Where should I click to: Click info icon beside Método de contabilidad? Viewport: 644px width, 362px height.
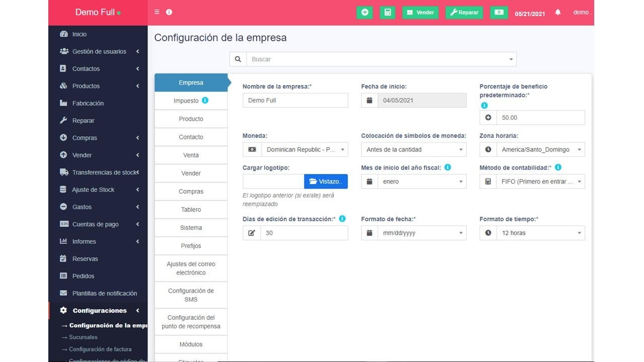558,167
